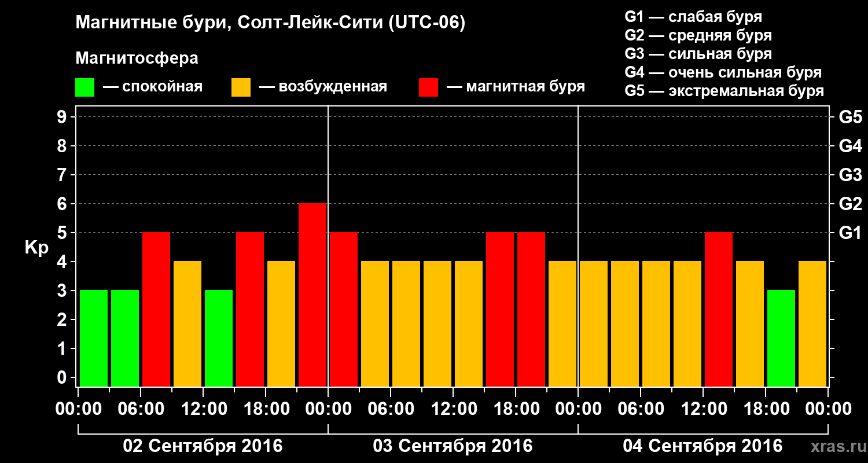Click the red bar starting 06:00 on 02 Сентября
Screen dimensions: 868x463
click(x=156, y=309)
